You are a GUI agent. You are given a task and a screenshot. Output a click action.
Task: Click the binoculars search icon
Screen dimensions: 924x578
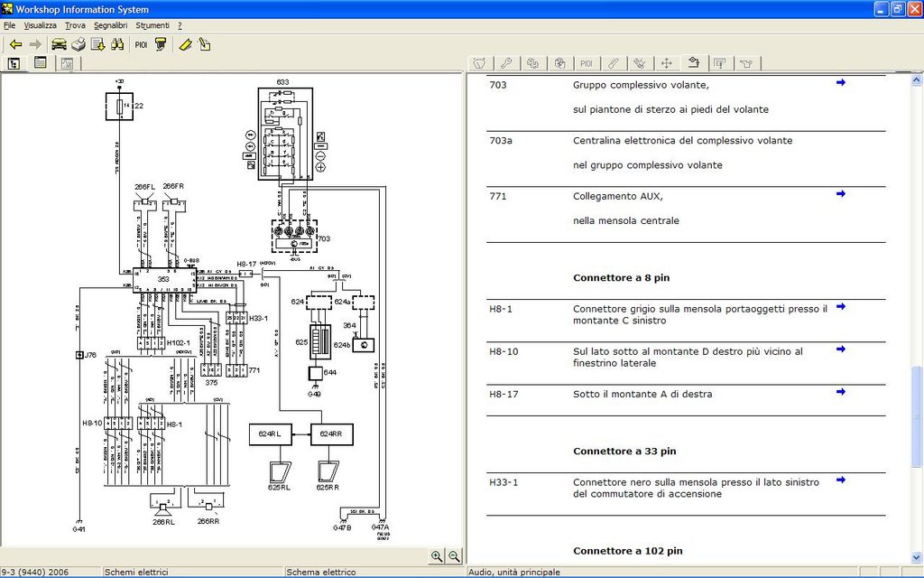click(x=117, y=44)
